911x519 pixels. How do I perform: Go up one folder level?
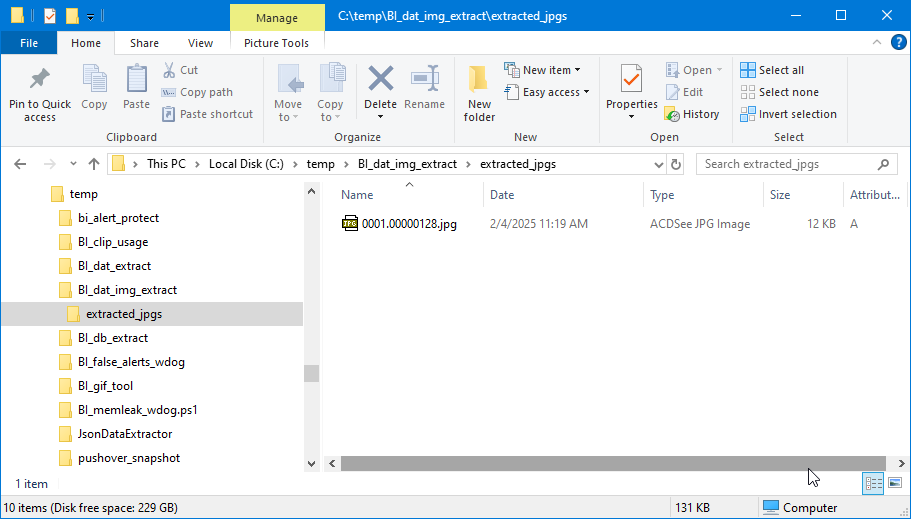pyautogui.click(x=94, y=164)
